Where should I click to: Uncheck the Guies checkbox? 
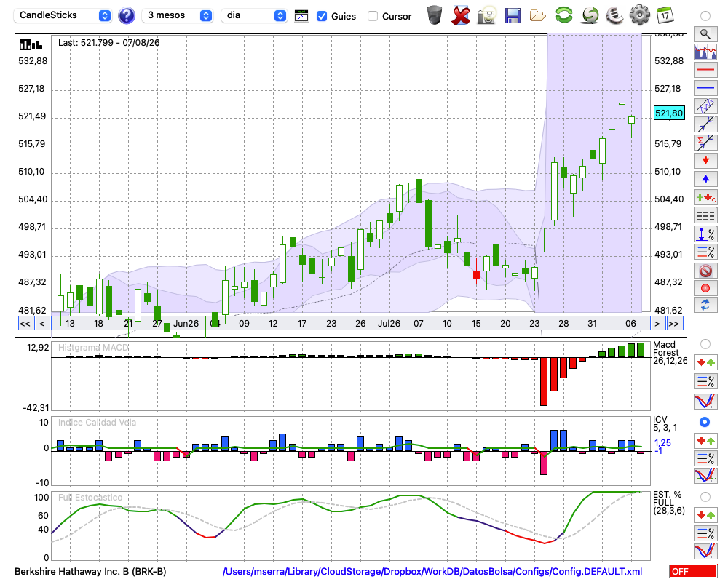click(321, 16)
